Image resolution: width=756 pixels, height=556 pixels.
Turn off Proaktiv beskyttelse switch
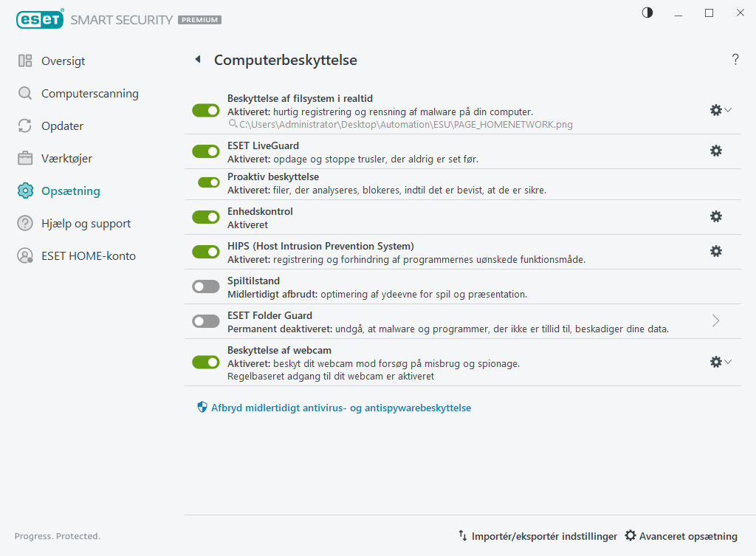209,182
